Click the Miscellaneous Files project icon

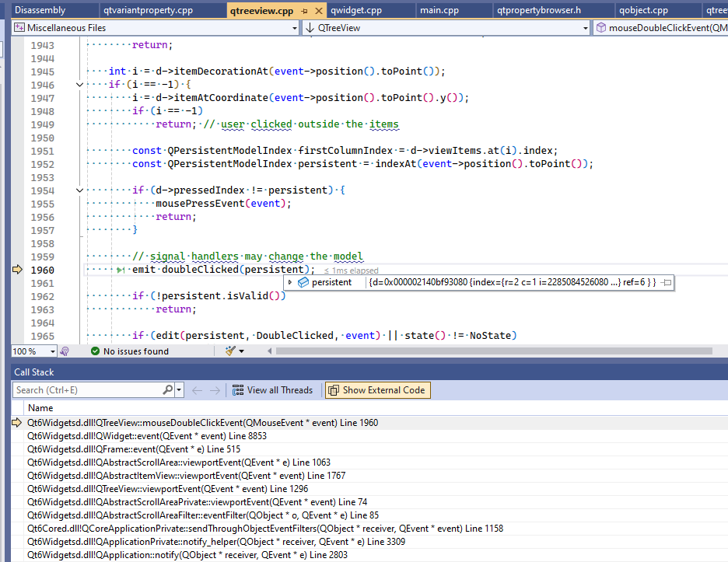19,28
